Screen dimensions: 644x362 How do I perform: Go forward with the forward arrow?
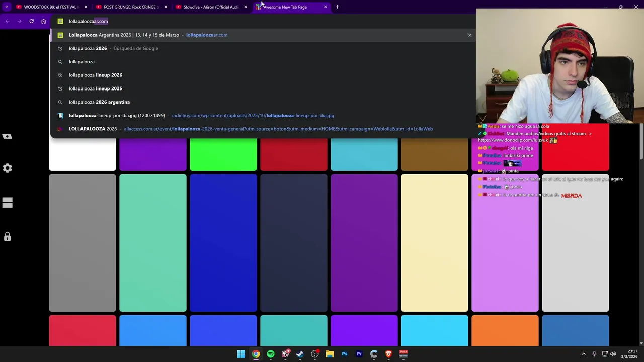tap(19, 21)
